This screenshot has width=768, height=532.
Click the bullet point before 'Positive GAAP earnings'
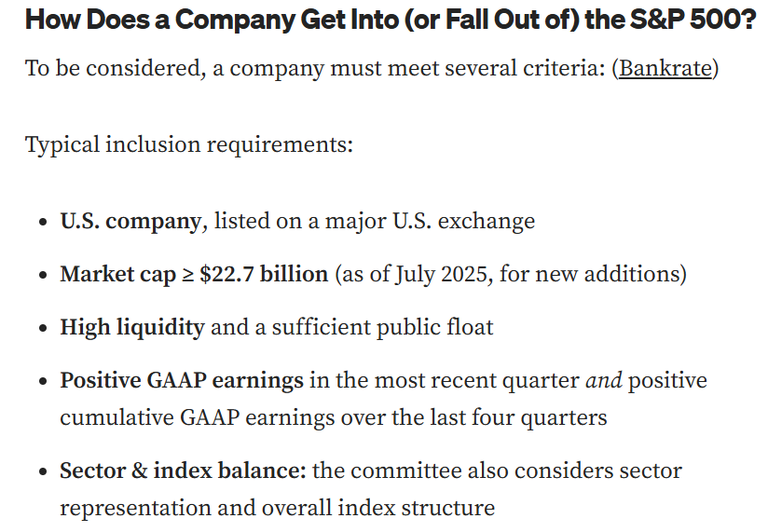pyautogui.click(x=44, y=383)
